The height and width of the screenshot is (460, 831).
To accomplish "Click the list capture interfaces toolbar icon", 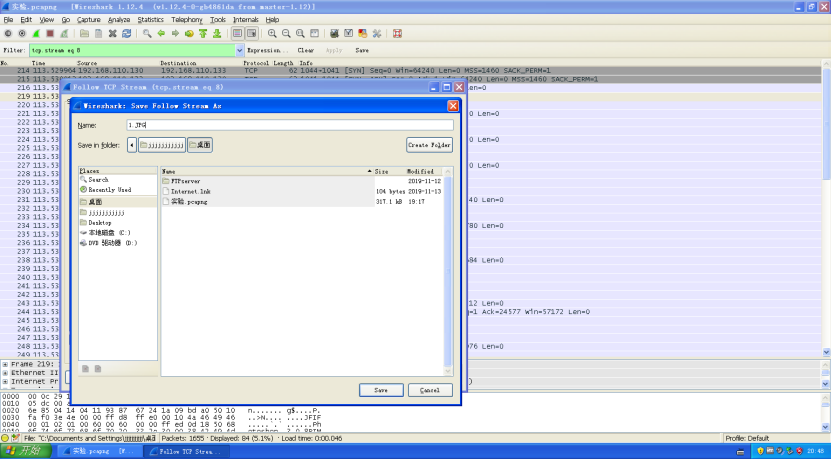I will tap(8, 33).
